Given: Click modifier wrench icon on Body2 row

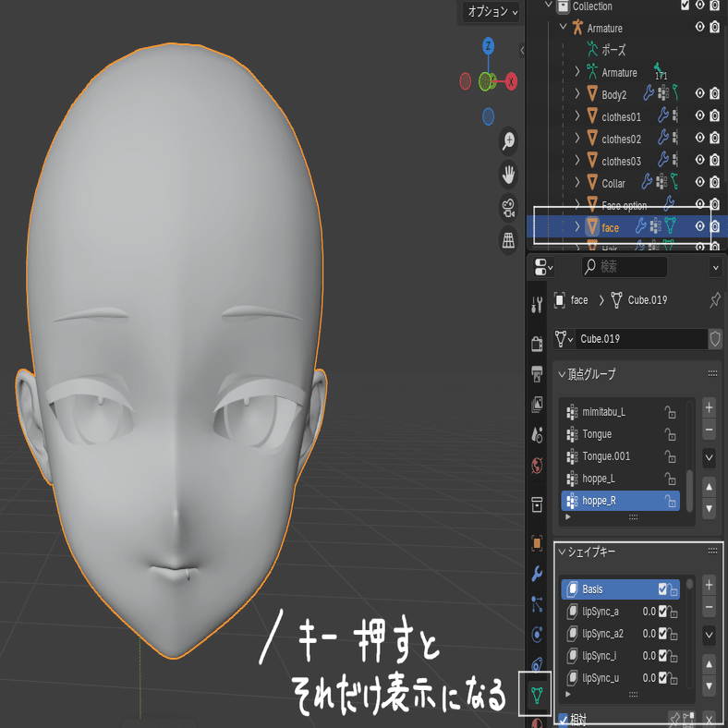Looking at the screenshot, I should point(649,93).
